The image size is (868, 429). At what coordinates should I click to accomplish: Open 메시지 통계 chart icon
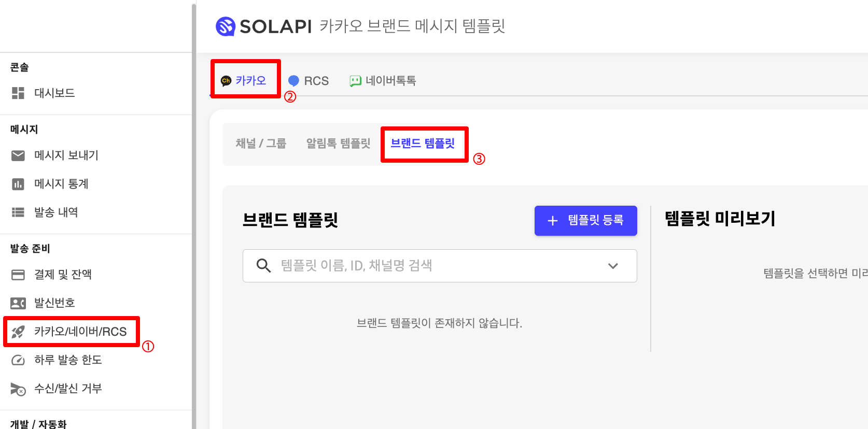(18, 184)
